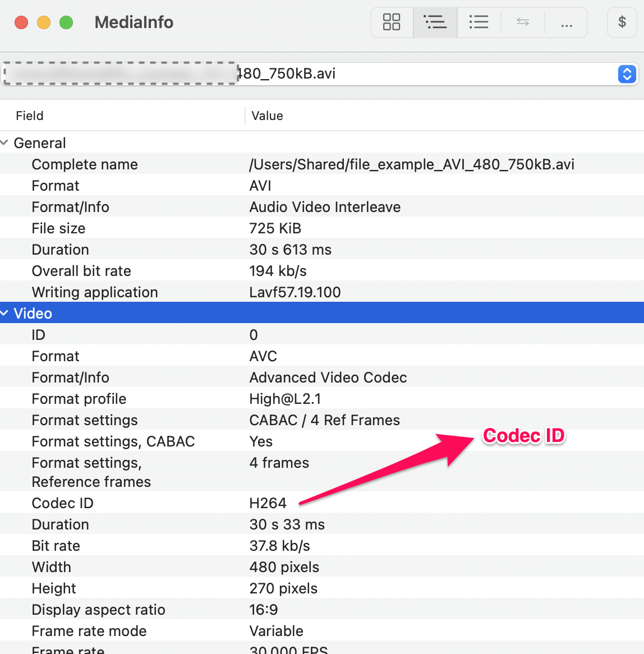This screenshot has height=654, width=644.
Task: Switch to the grid view icon
Action: pyautogui.click(x=392, y=22)
